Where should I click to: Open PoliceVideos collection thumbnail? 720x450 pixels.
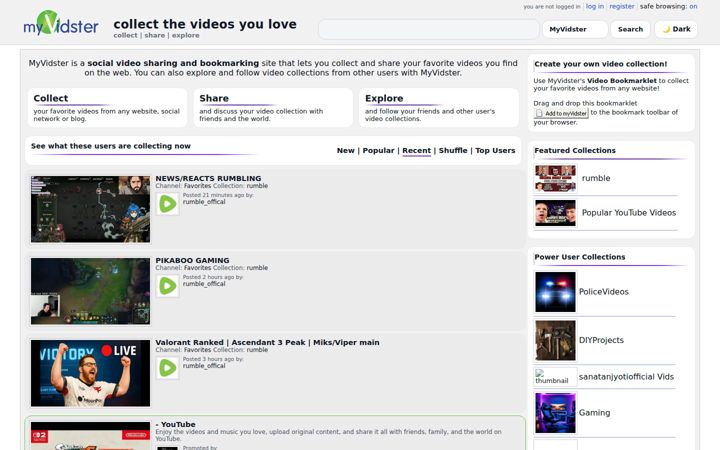click(555, 292)
